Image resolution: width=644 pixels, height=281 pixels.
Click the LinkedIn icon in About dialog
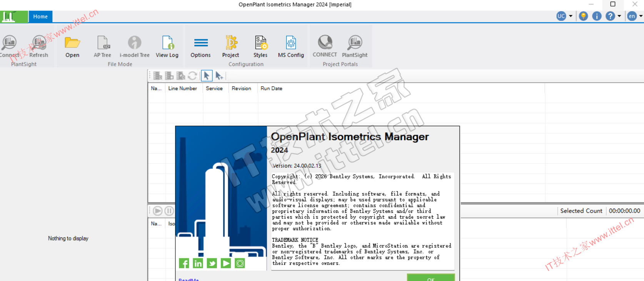198,263
